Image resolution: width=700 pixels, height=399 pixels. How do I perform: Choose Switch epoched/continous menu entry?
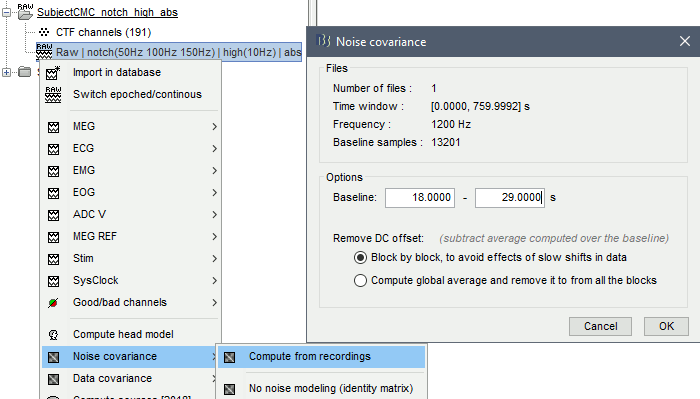131,94
